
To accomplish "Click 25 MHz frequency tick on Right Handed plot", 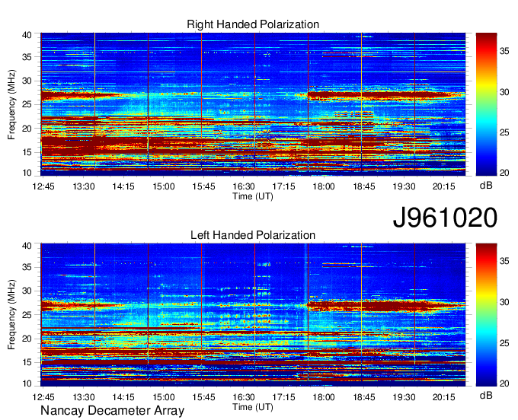I will (27, 104).
